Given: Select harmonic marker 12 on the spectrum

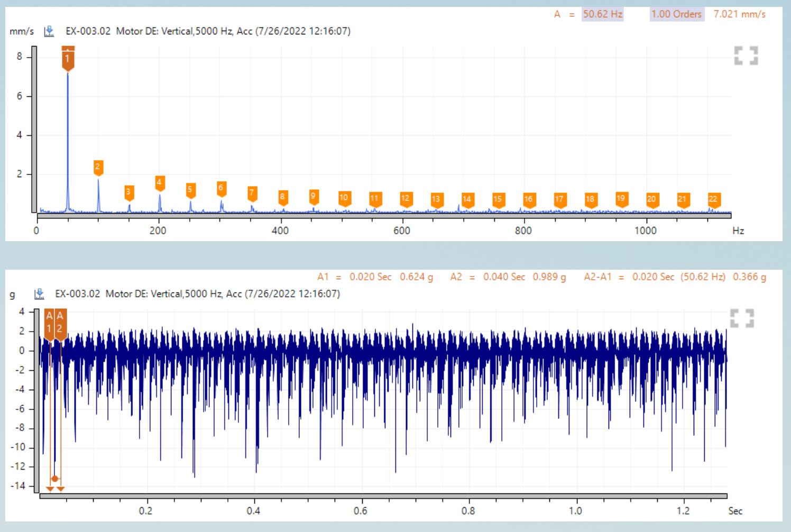Looking at the screenshot, I should click(406, 199).
